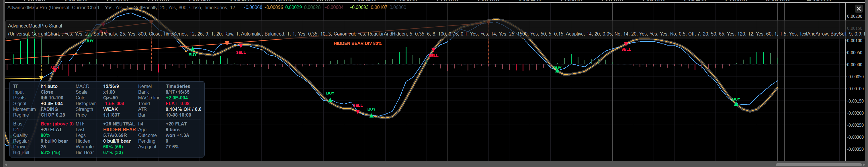Click the MTF '+26 NEUTRAL' value

[119, 124]
